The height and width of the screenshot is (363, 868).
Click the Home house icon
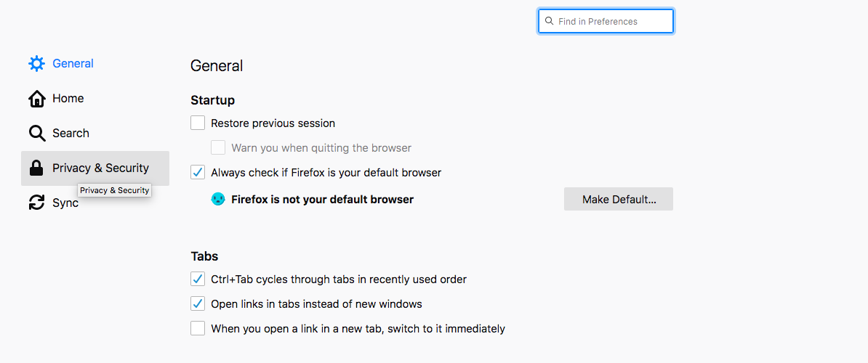pyautogui.click(x=36, y=98)
